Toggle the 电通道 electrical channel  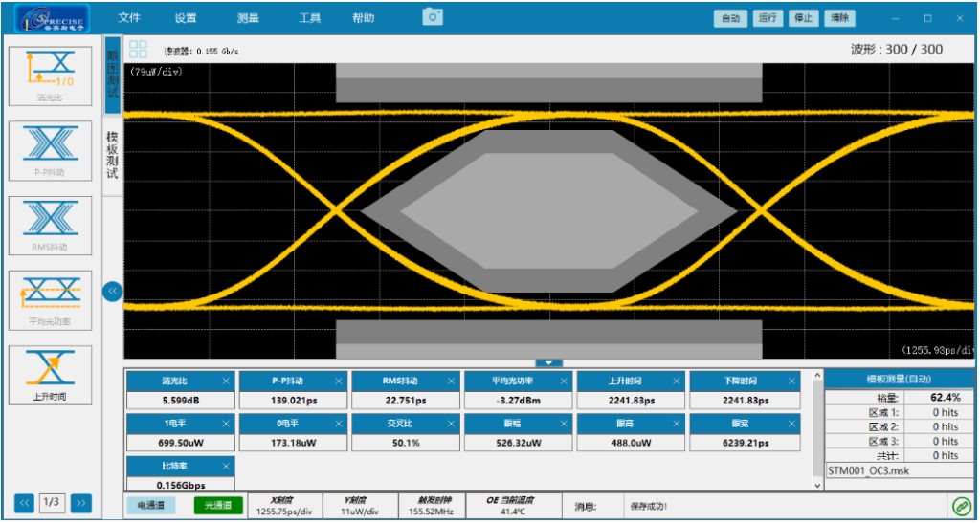150,506
